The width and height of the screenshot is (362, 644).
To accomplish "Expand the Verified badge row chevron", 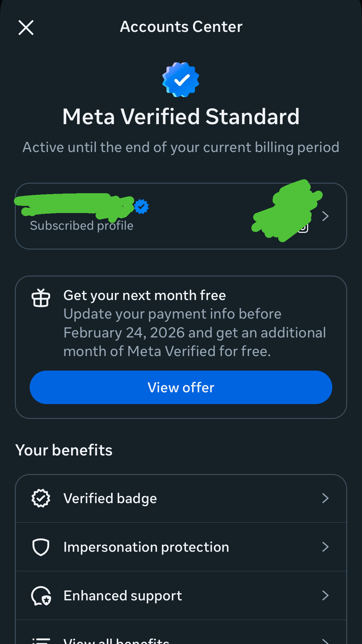I will [325, 498].
